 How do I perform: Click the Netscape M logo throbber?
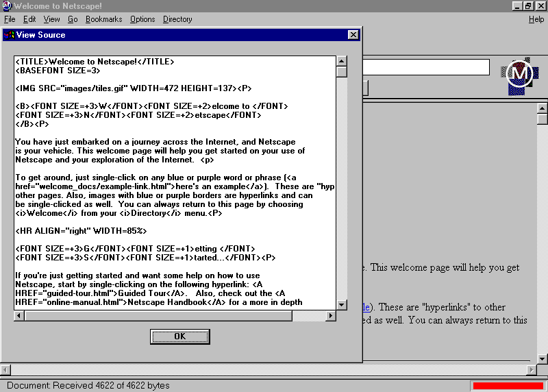(x=520, y=75)
